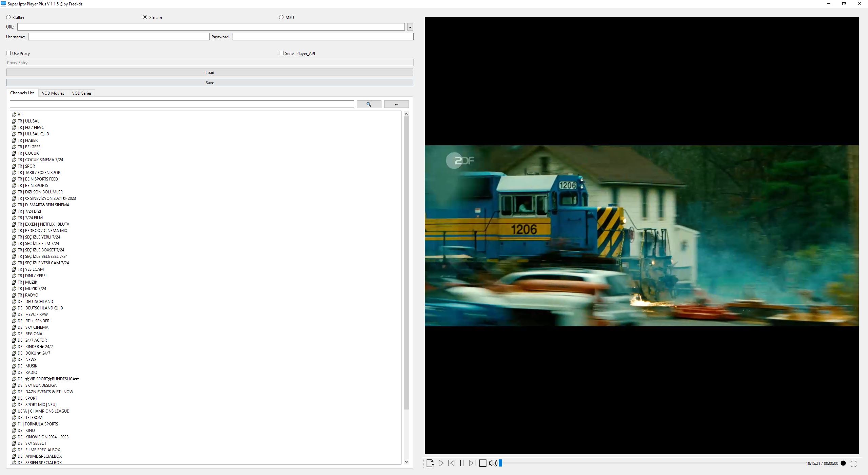Click the Load button
Viewport: 868px width, 475px height.
tap(210, 73)
